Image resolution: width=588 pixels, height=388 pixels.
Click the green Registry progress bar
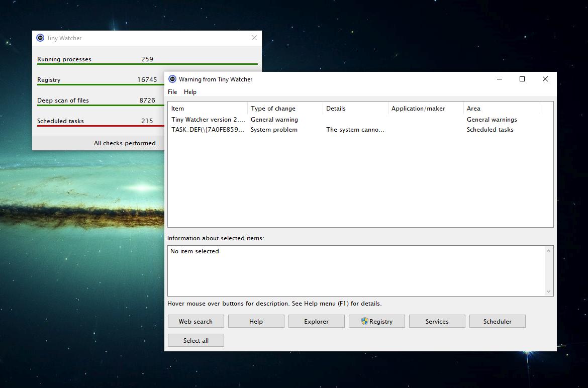click(101, 85)
